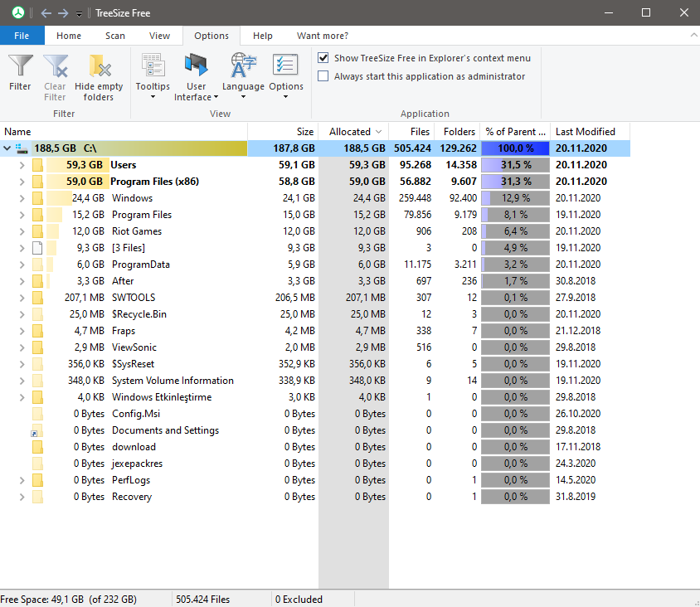Select the Config.Msi folder name
Image resolution: width=700 pixels, height=607 pixels.
136,414
